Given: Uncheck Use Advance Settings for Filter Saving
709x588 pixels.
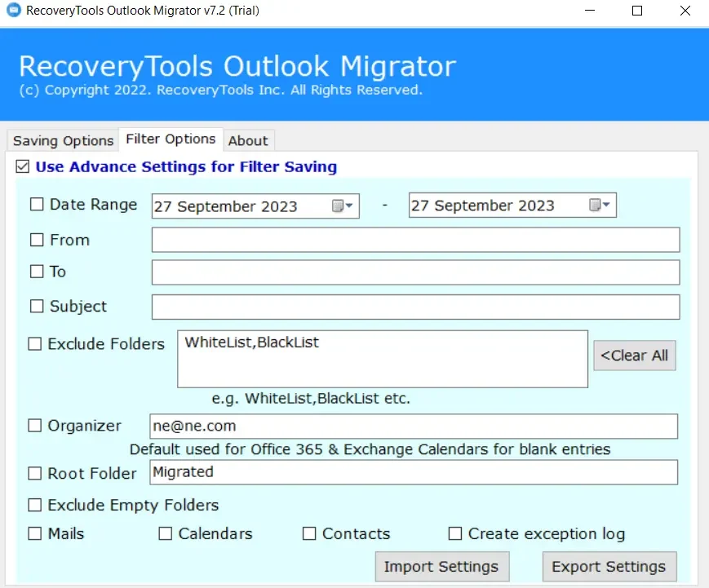Looking at the screenshot, I should pyautogui.click(x=22, y=167).
